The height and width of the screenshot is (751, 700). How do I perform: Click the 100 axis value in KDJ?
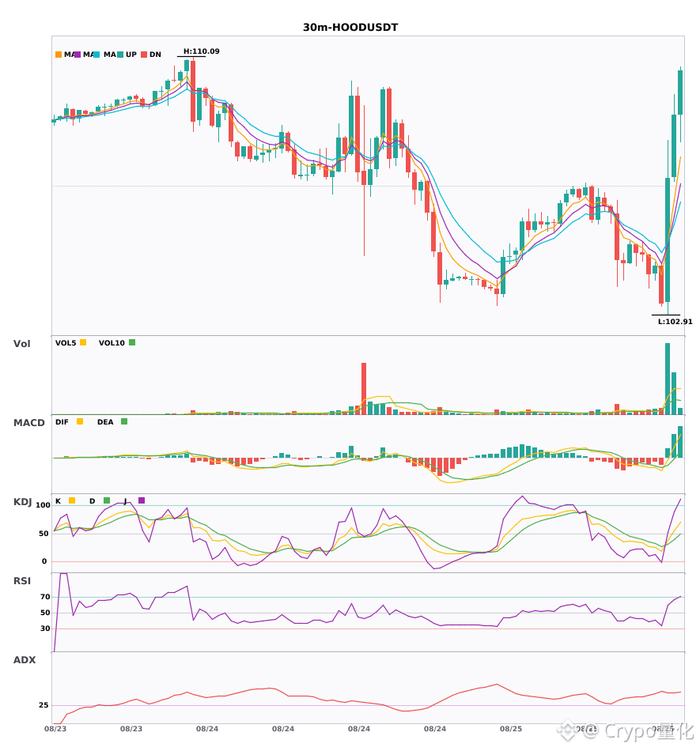(x=44, y=505)
